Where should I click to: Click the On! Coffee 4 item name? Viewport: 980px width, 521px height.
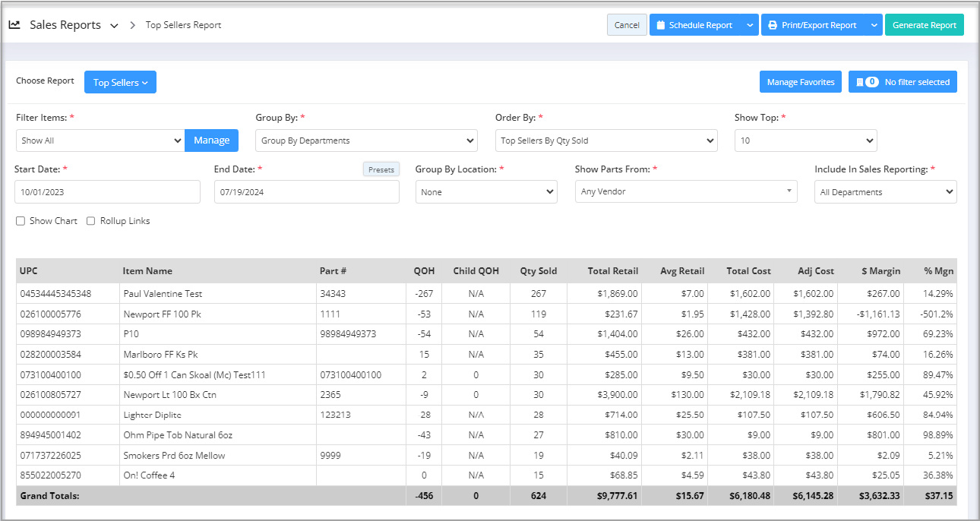pos(149,476)
